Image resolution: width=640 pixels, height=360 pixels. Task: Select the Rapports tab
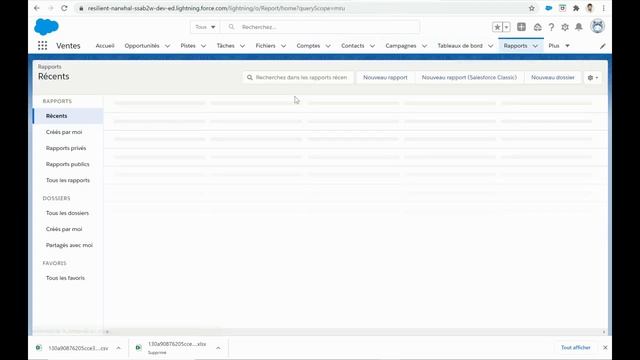[515, 46]
